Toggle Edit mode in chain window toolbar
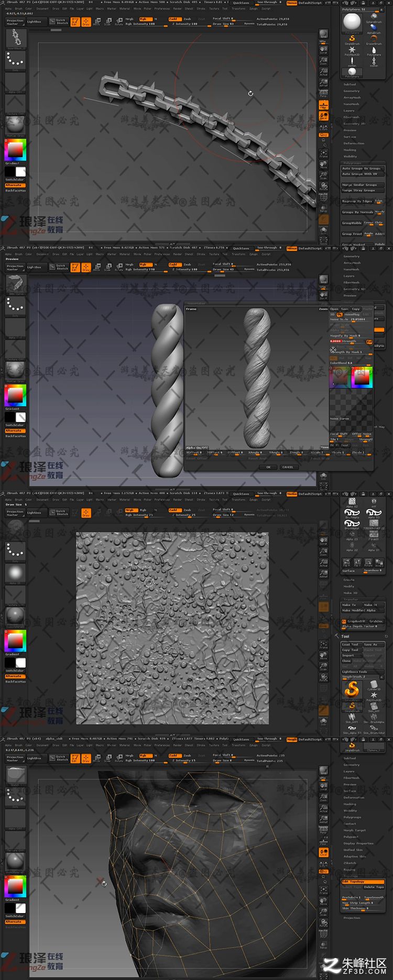The width and height of the screenshot is (393, 980). click(x=74, y=21)
